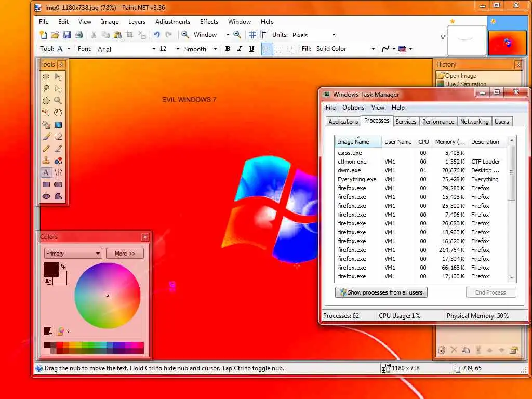Select the Lasso Select tool
This screenshot has height=399, width=532.
click(x=46, y=89)
